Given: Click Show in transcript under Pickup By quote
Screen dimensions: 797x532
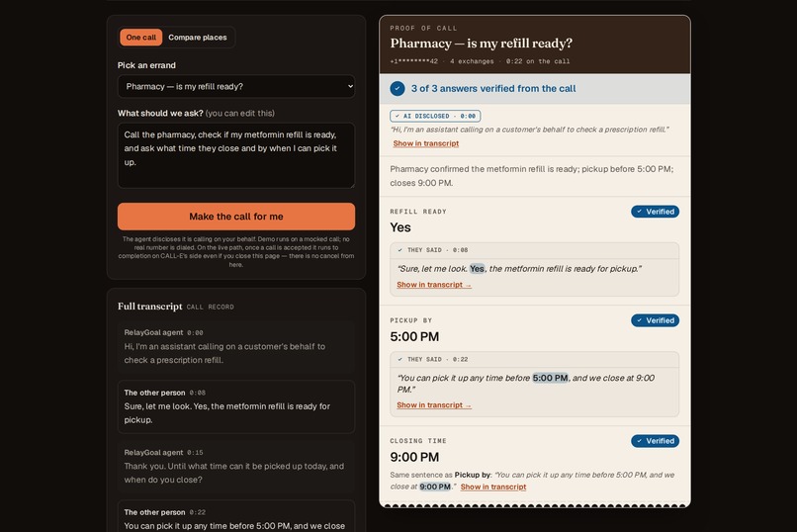Looking at the screenshot, I should [434, 405].
